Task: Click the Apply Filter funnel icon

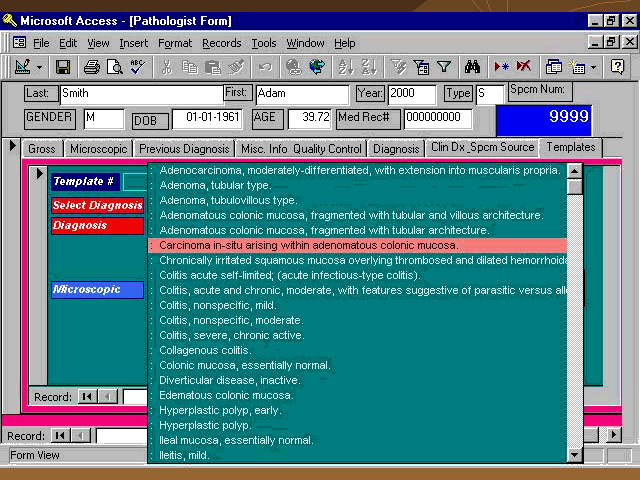Action: (444, 67)
